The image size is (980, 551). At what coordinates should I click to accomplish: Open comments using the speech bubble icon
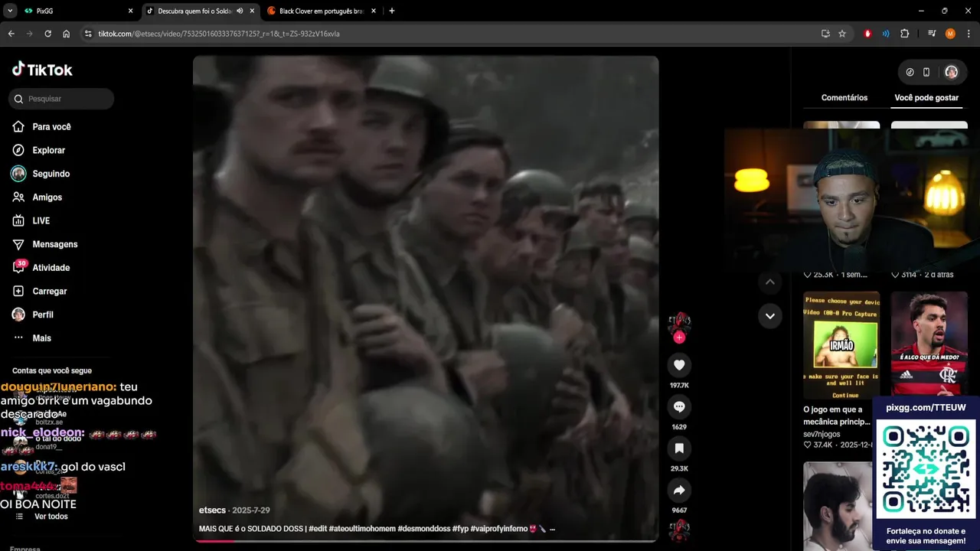click(x=679, y=406)
